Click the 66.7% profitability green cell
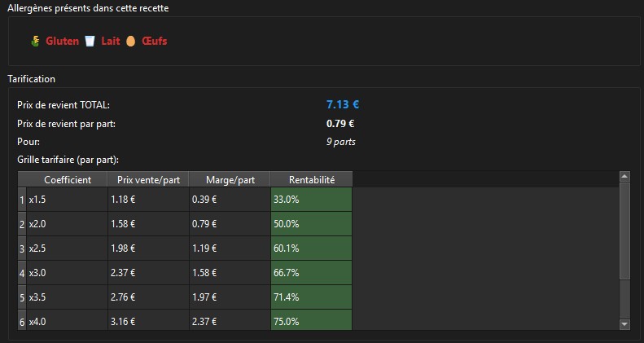Viewport: 644px width, 343px height. [311, 273]
